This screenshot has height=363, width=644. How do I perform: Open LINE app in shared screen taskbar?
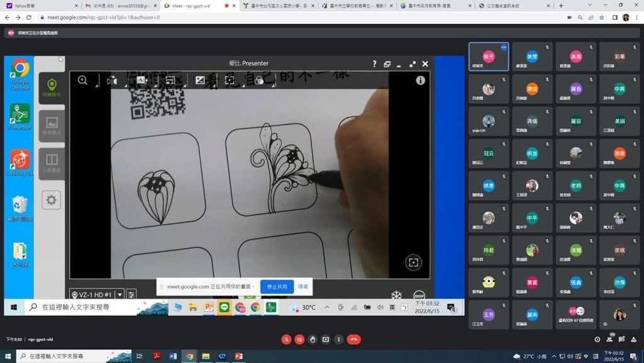pyautogui.click(x=225, y=307)
